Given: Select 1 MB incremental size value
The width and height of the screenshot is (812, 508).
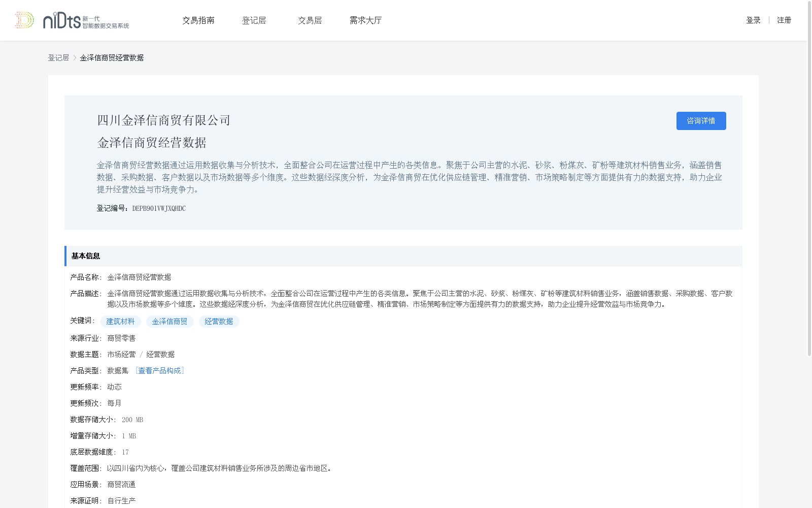Looking at the screenshot, I should (129, 436).
